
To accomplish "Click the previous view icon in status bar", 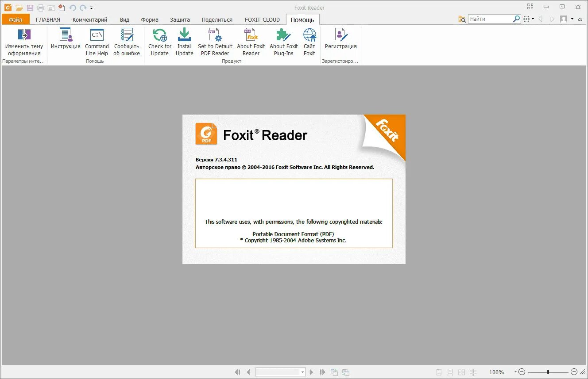I will [x=334, y=372].
